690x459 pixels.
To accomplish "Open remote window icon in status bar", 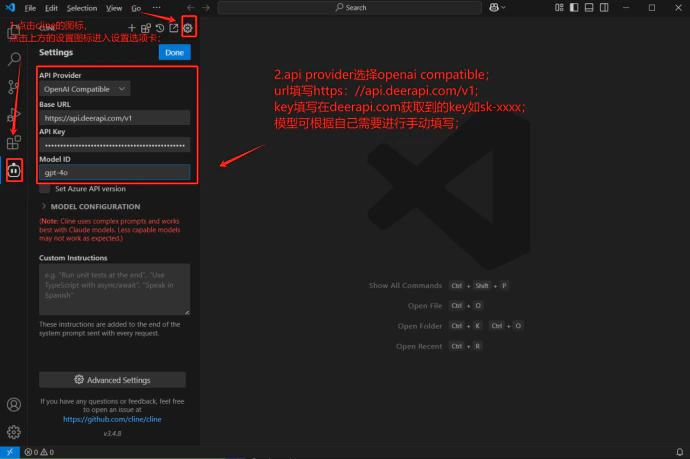I will [10, 452].
